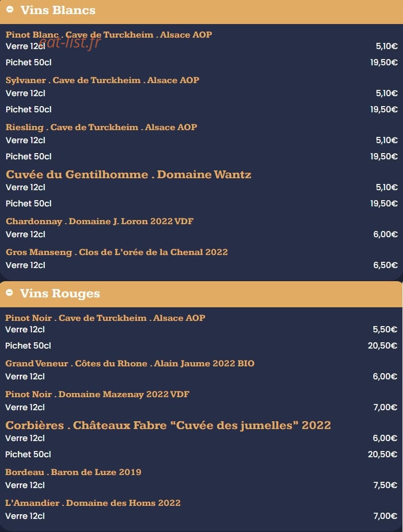
Task: Select Pinot Noir Domaine Mazenay 2022
Action: [97, 394]
